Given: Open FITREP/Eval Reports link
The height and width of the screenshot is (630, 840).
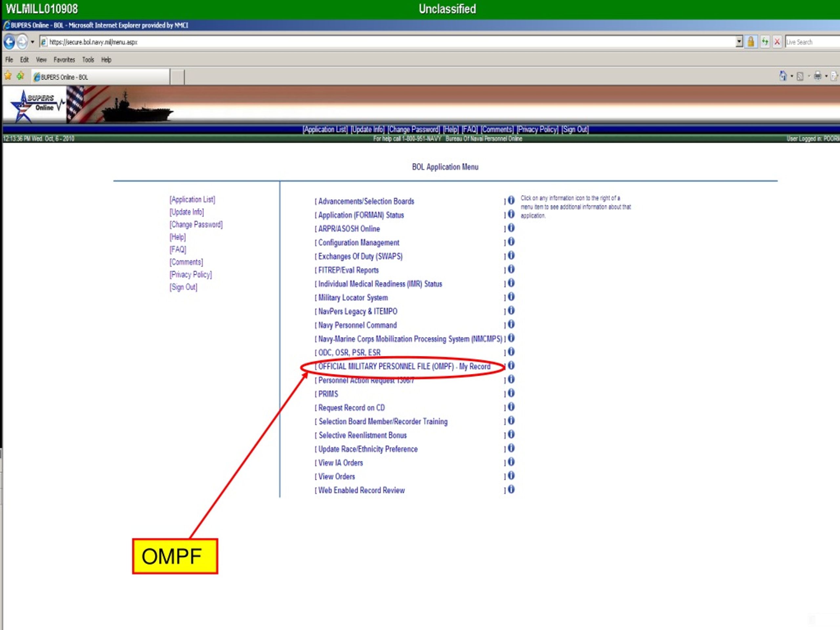Looking at the screenshot, I should pyautogui.click(x=348, y=270).
